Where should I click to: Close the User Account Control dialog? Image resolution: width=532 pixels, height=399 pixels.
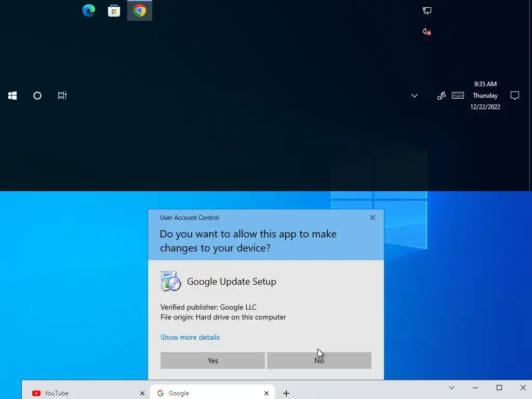[x=372, y=218]
